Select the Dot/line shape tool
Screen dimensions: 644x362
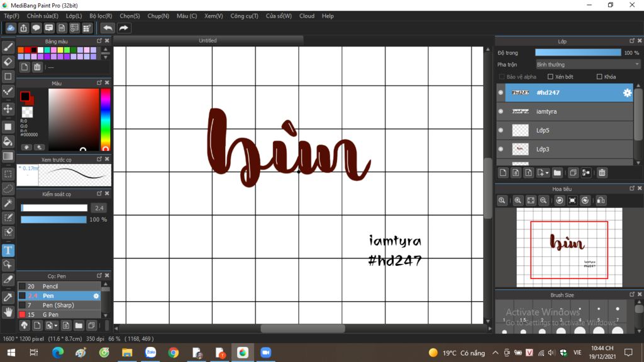[8, 92]
